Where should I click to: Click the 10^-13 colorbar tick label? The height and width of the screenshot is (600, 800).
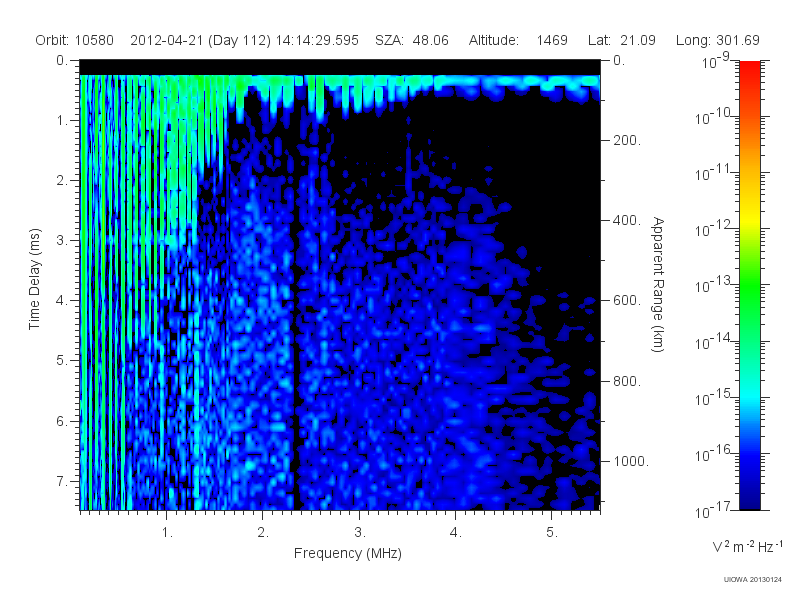[715, 285]
